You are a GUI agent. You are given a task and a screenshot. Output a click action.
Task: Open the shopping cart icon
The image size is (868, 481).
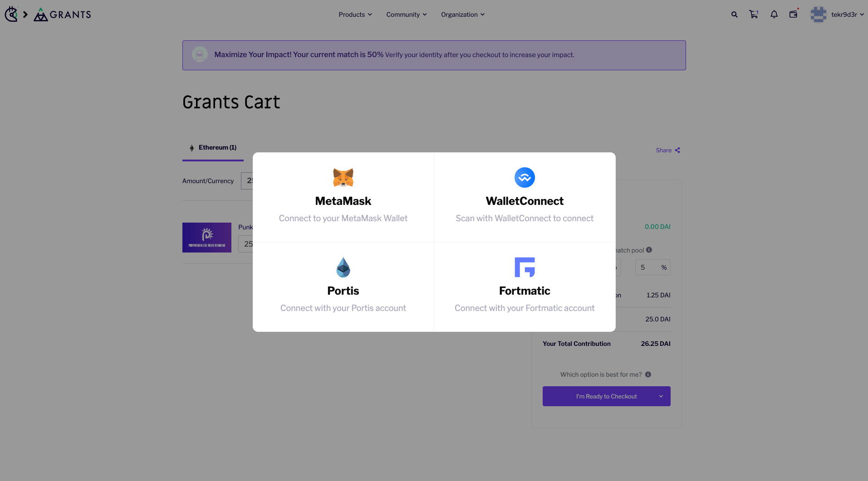click(754, 15)
